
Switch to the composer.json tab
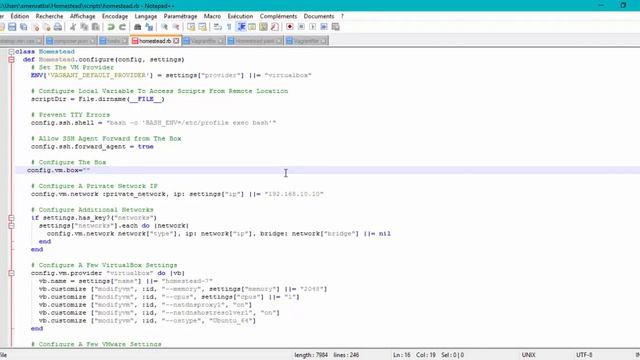tap(71, 41)
